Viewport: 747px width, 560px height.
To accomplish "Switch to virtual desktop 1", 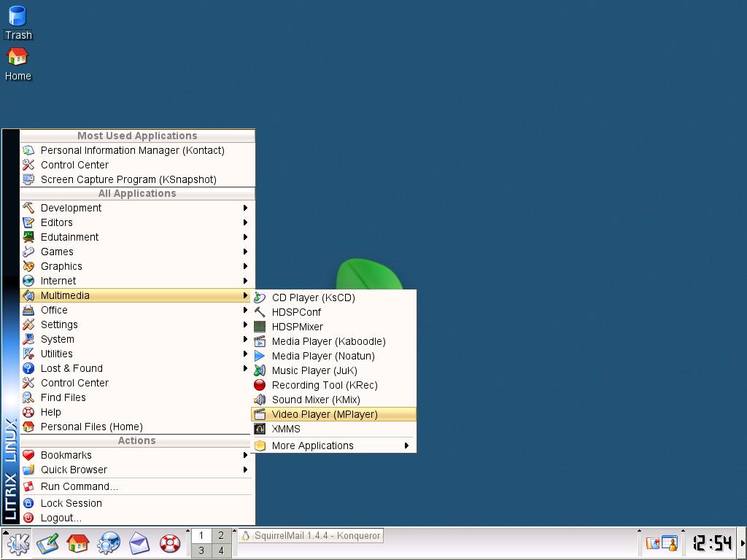I will tap(201, 536).
